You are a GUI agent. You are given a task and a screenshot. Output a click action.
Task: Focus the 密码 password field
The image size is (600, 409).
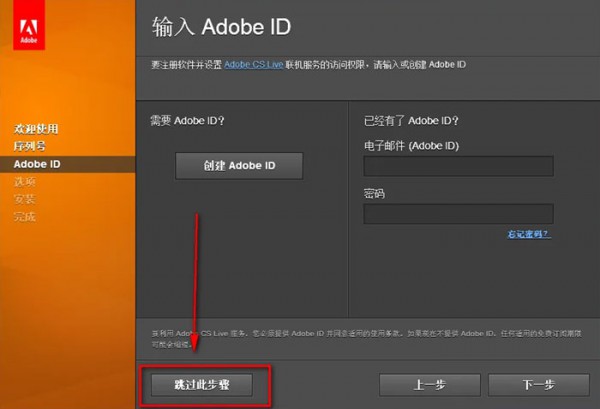pos(458,214)
